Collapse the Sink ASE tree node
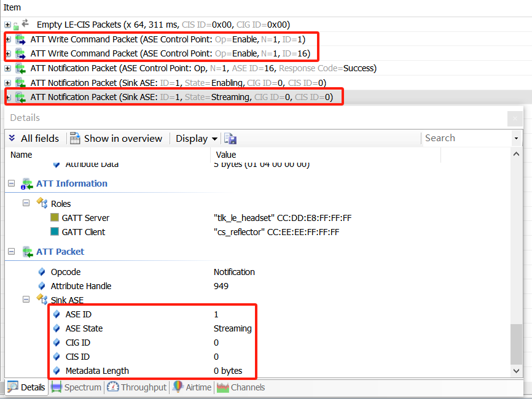 [26, 300]
